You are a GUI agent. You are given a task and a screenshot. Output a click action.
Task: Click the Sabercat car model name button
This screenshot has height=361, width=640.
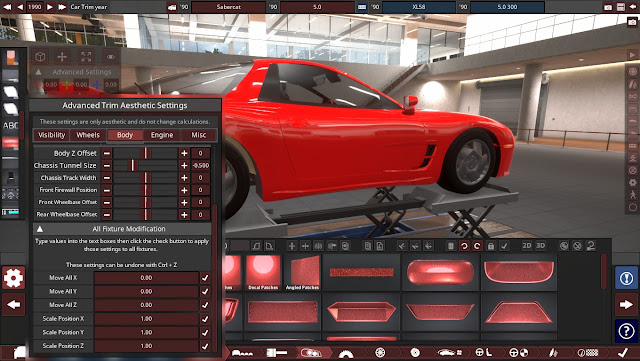click(x=229, y=7)
